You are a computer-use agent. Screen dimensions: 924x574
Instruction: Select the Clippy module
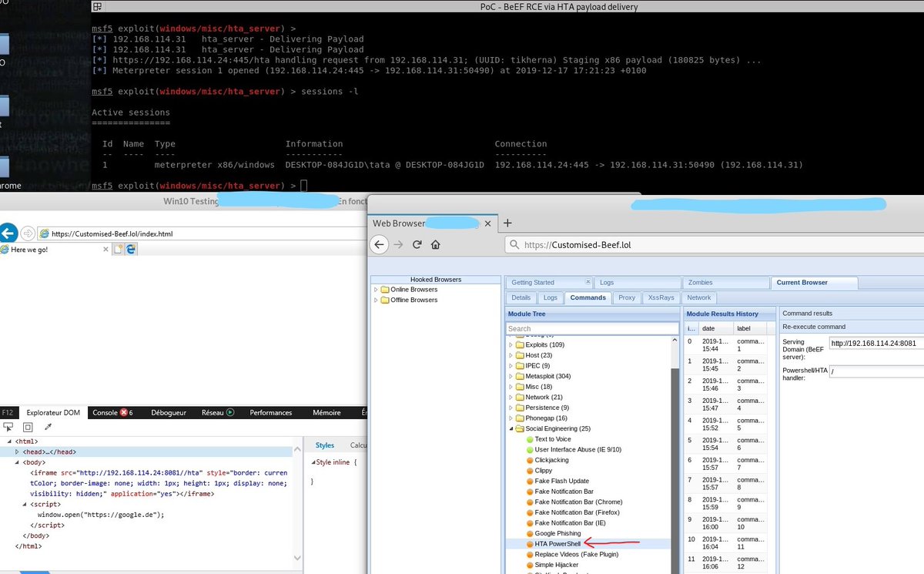click(544, 471)
